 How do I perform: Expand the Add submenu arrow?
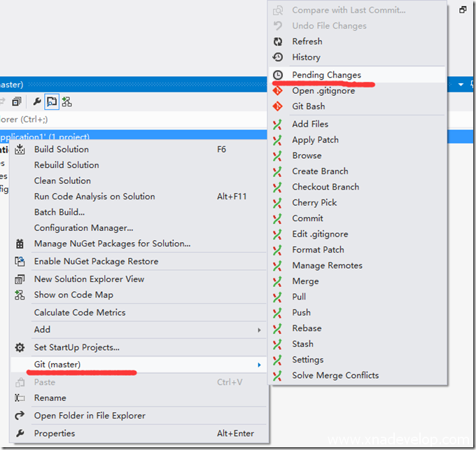pos(259,330)
